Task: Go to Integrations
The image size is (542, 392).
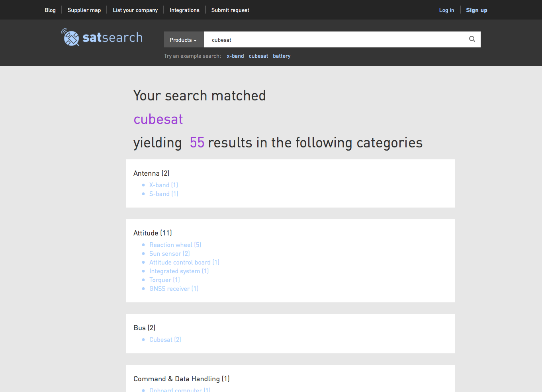Action: point(184,10)
